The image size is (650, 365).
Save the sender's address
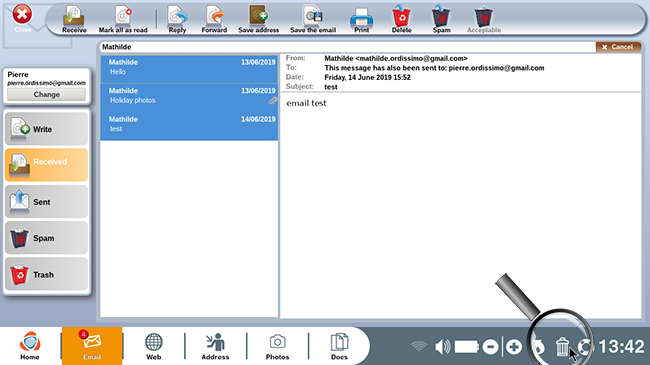click(258, 19)
